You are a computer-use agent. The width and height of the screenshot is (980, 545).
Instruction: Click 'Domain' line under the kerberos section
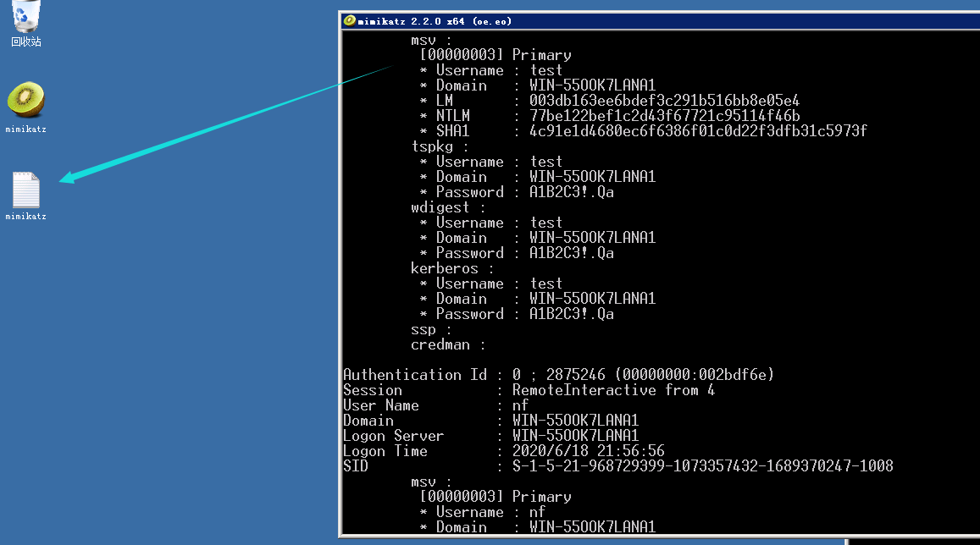pyautogui.click(x=538, y=299)
